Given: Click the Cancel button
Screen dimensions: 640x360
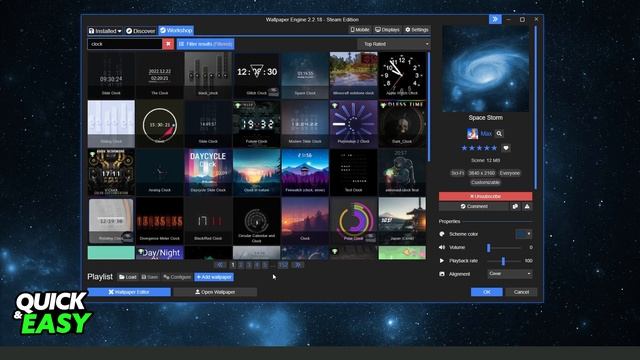Looking at the screenshot, I should coord(521,292).
